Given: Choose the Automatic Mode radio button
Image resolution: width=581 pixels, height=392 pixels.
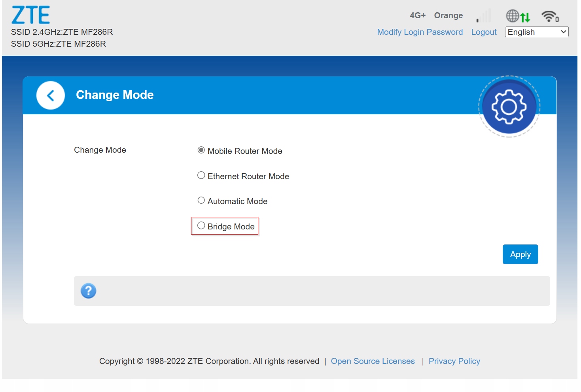Looking at the screenshot, I should click(201, 200).
